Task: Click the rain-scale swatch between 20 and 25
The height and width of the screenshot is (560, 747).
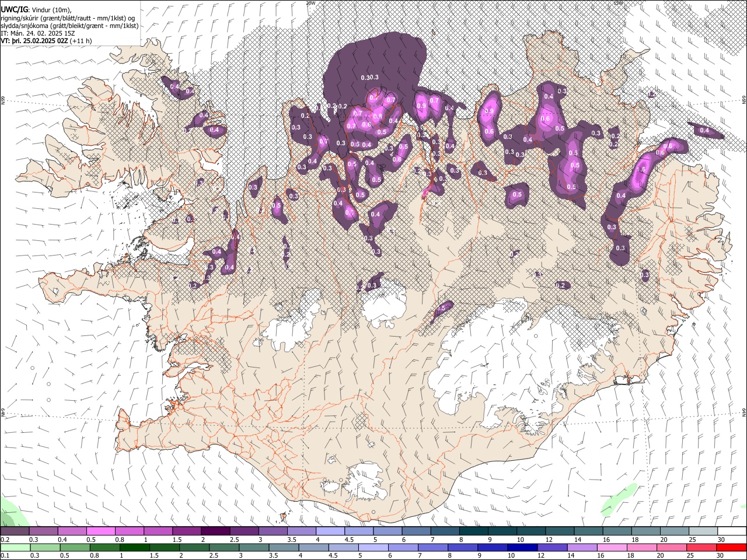Action: (671, 547)
